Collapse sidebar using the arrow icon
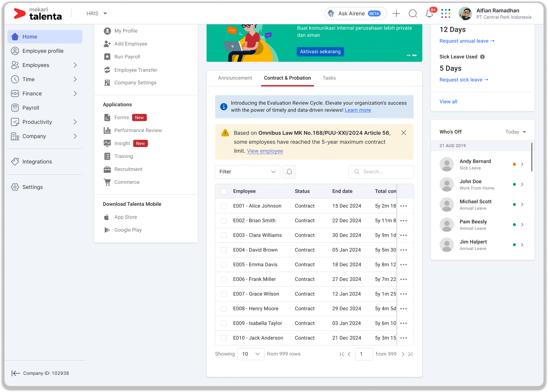The image size is (548, 392). (x=15, y=373)
